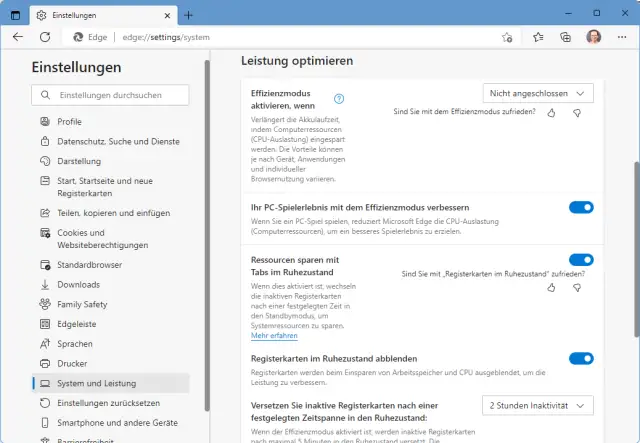Click the Sprachen language icon

pos(45,344)
